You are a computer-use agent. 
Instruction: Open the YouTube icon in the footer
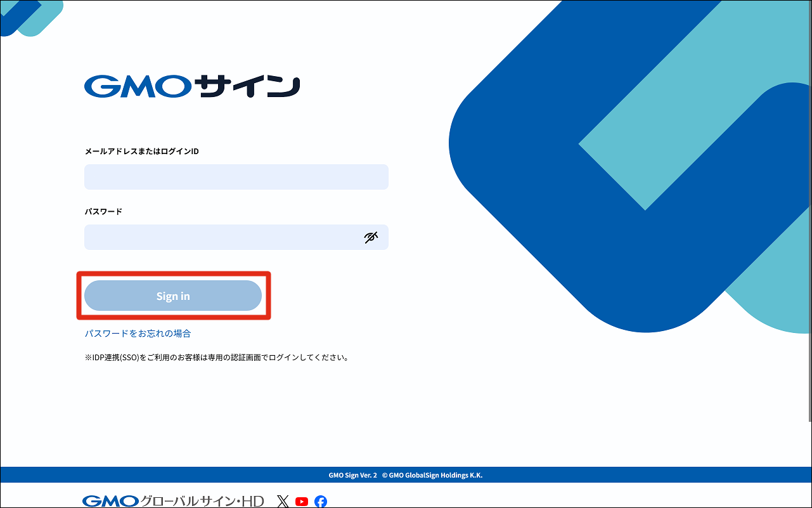coord(302,502)
